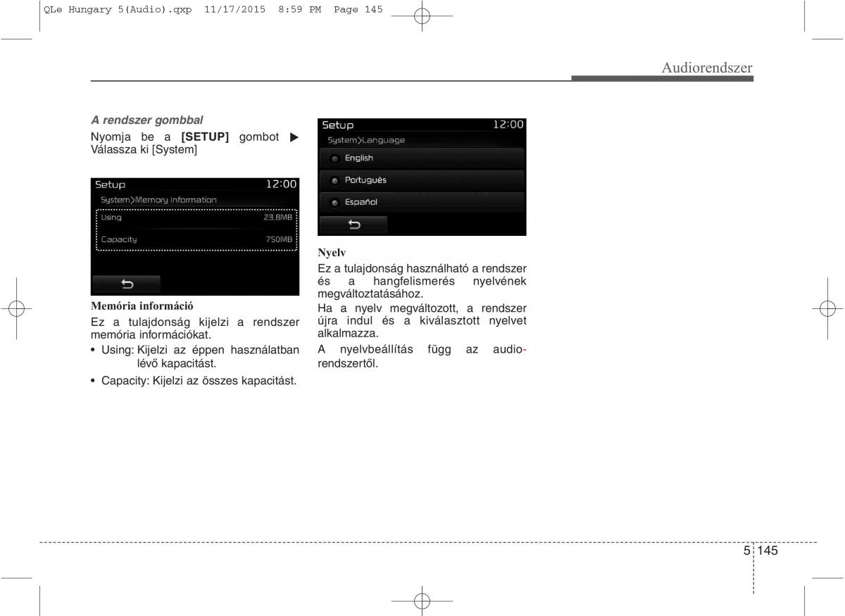Click the 'Memória információ' caption
Image resolution: width=845 pixels, height=616 pixels.
pyautogui.click(x=142, y=306)
